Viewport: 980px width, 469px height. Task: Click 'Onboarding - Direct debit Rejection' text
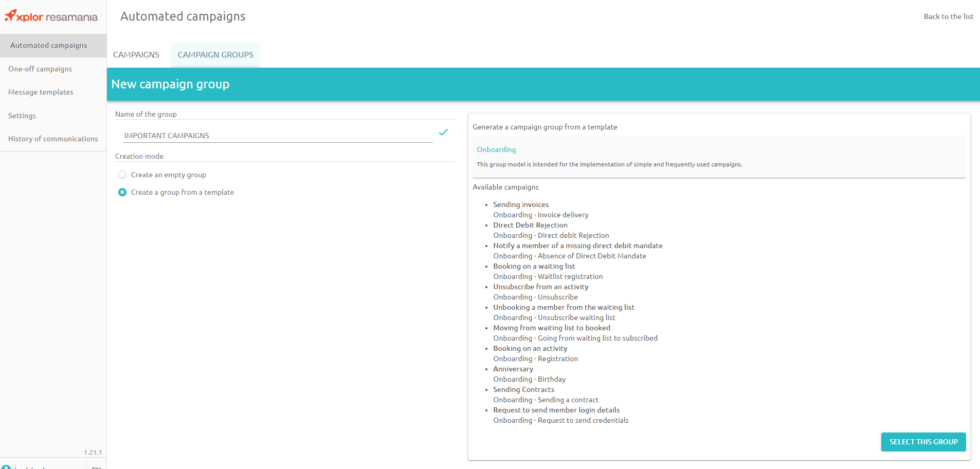tap(551, 235)
